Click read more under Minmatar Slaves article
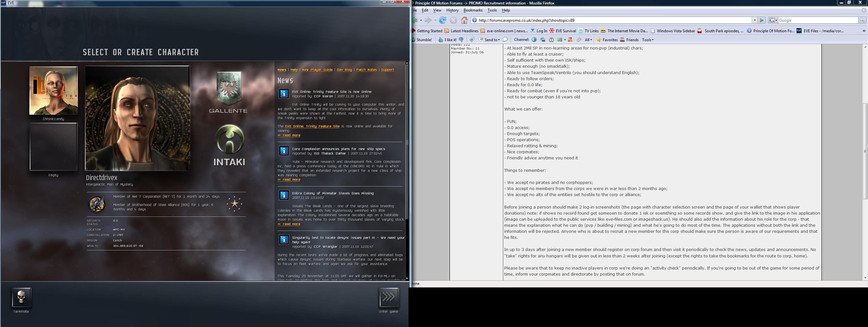This screenshot has height=327, width=868. pos(289,224)
